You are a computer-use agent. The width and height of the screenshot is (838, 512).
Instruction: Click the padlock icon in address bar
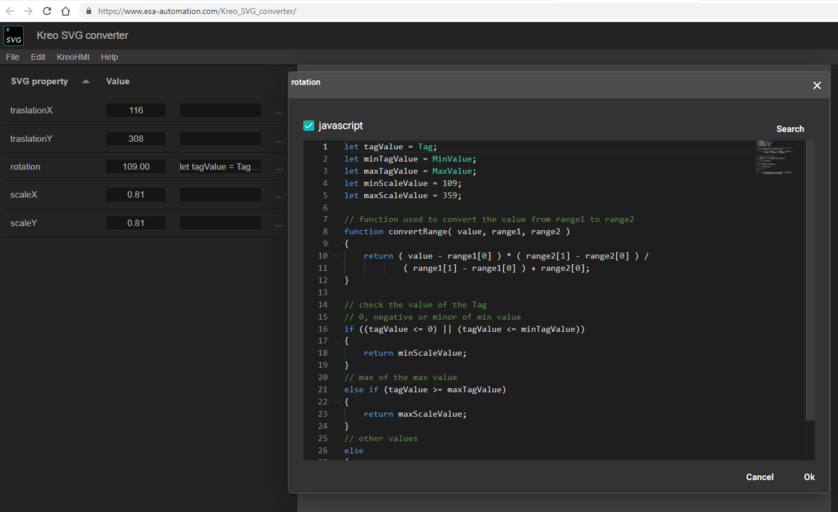(89, 11)
